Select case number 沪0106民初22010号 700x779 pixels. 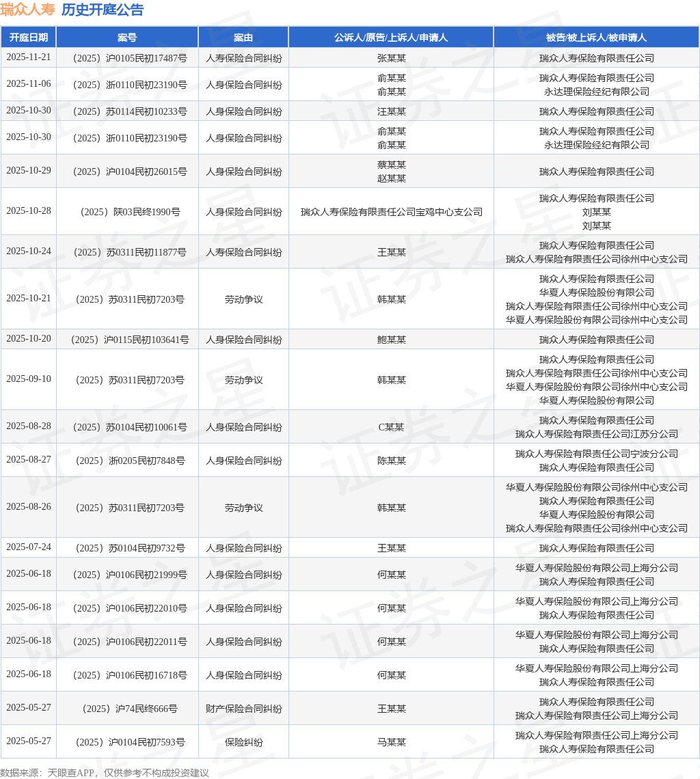(130, 607)
